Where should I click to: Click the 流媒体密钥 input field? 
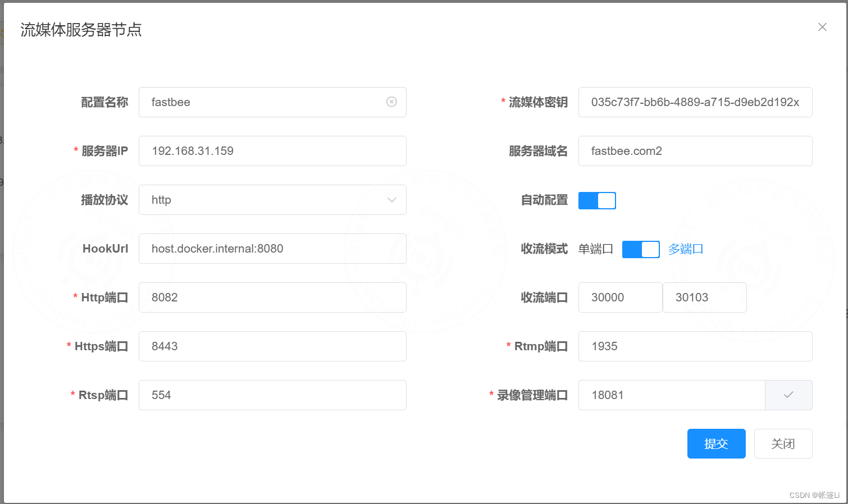[x=695, y=102]
